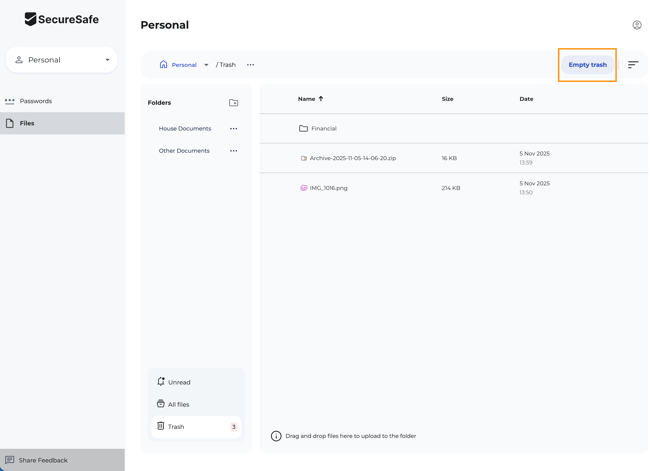Open options for Other Documents folder

pyautogui.click(x=234, y=151)
